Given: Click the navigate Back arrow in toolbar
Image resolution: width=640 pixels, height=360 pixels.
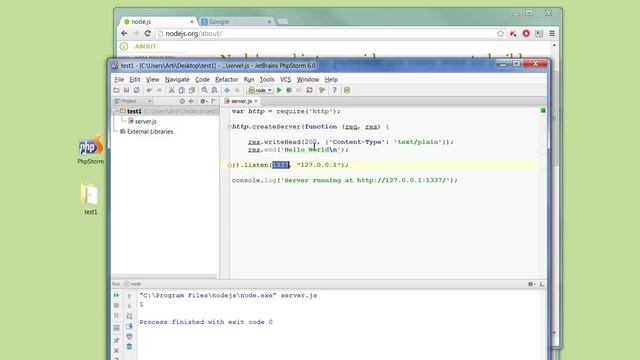Looking at the screenshot, I should point(227,90).
